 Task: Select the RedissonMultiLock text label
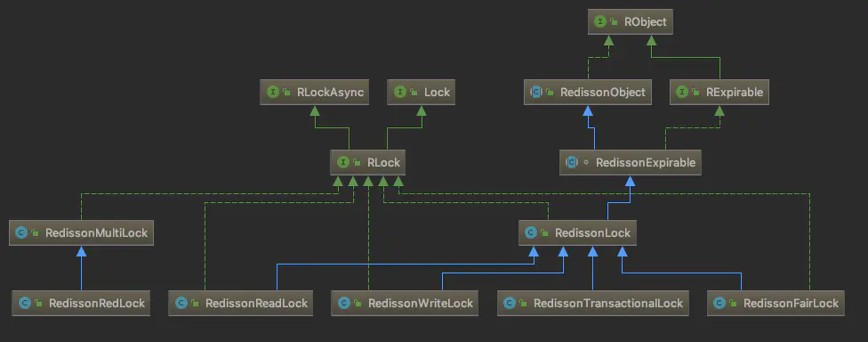pos(96,232)
